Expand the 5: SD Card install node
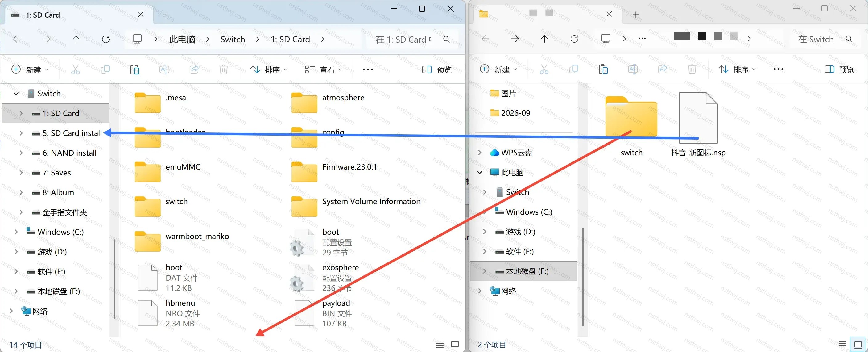 21,133
